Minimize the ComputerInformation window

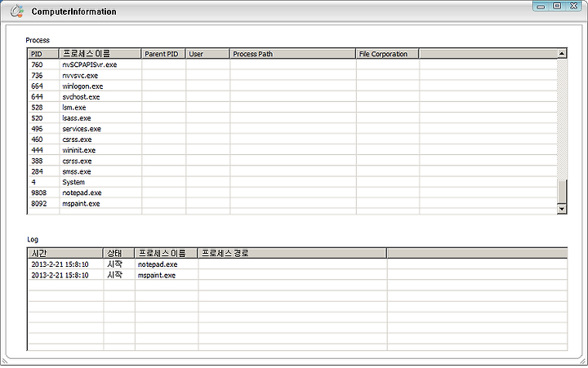coord(541,6)
